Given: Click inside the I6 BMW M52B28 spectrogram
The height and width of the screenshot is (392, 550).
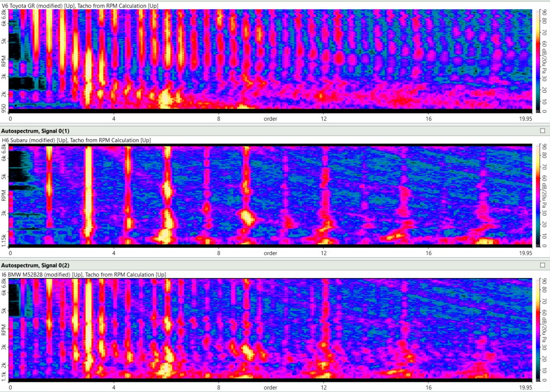Looking at the screenshot, I should pyautogui.click(x=278, y=329).
